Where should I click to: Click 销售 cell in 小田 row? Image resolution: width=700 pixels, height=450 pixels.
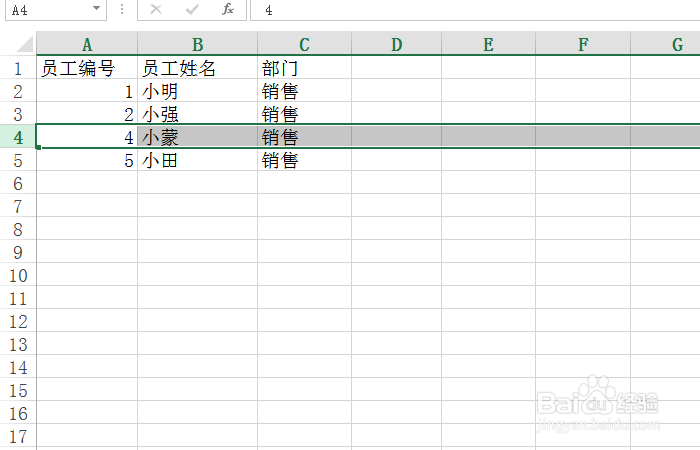coord(304,160)
